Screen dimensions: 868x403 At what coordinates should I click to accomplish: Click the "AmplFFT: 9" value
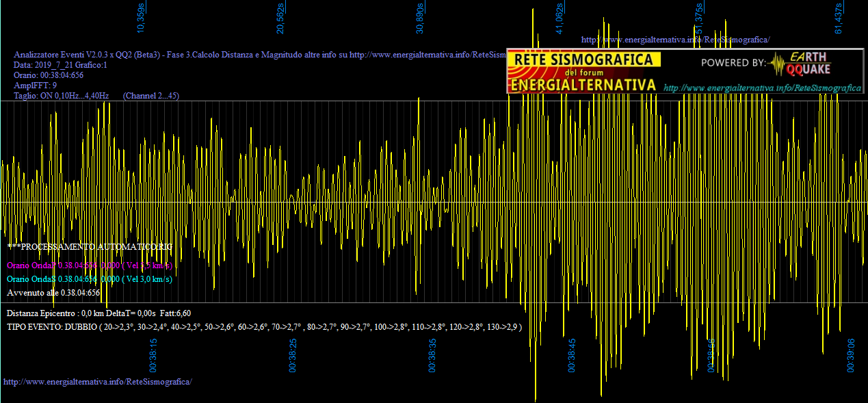(36, 86)
